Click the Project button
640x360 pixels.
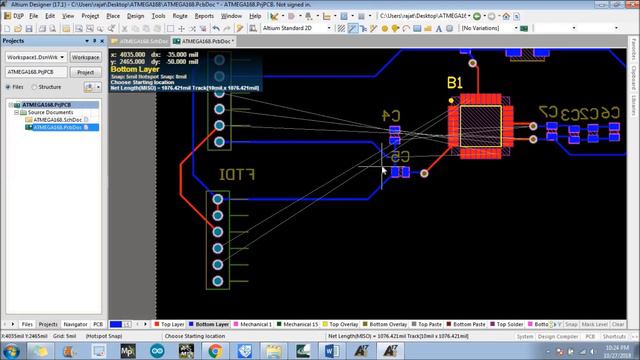pyautogui.click(x=86, y=72)
